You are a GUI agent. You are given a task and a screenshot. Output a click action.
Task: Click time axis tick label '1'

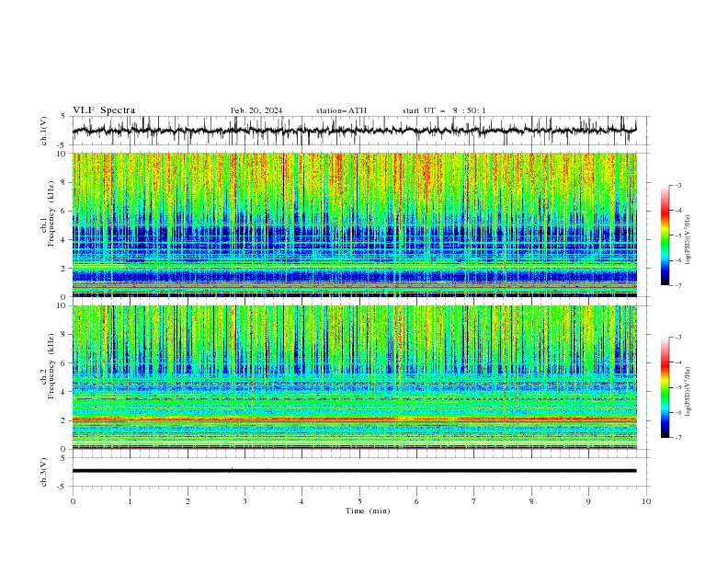point(130,501)
